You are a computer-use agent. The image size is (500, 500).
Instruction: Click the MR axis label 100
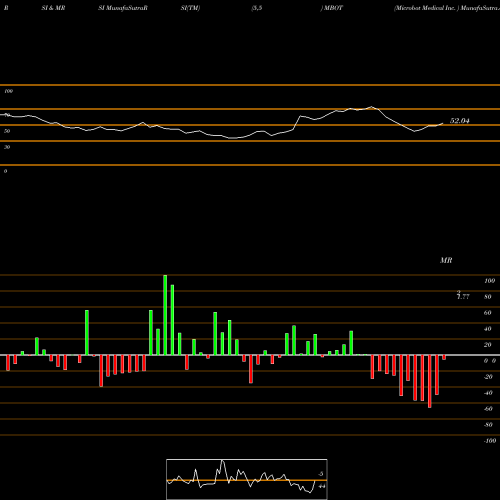(x=489, y=281)
